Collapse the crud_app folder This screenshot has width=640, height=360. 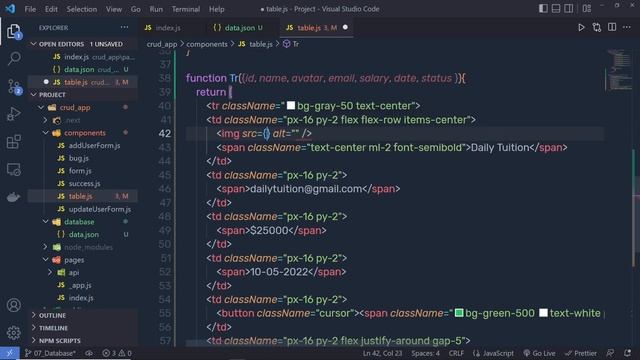click(x=41, y=107)
